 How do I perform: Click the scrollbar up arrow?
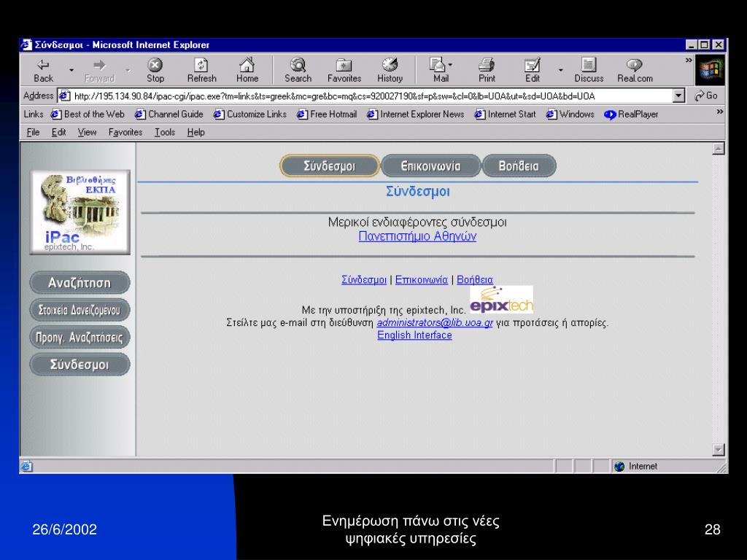[719, 149]
